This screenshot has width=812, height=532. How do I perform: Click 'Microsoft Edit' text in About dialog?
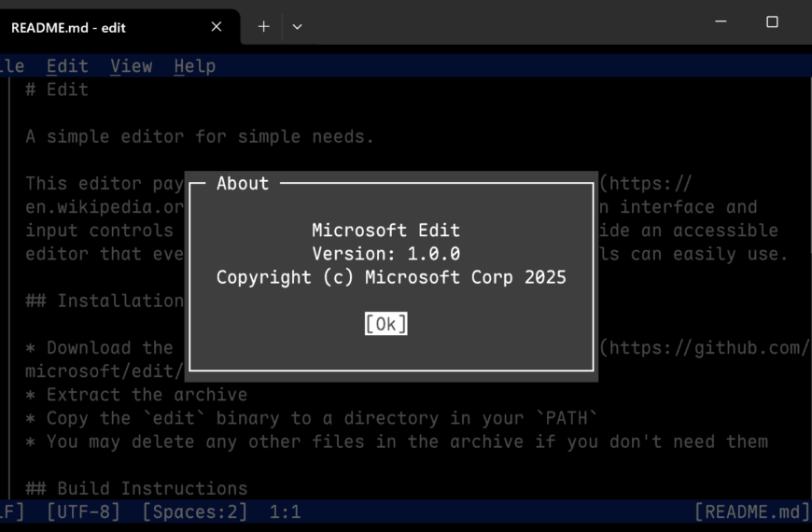(385, 230)
